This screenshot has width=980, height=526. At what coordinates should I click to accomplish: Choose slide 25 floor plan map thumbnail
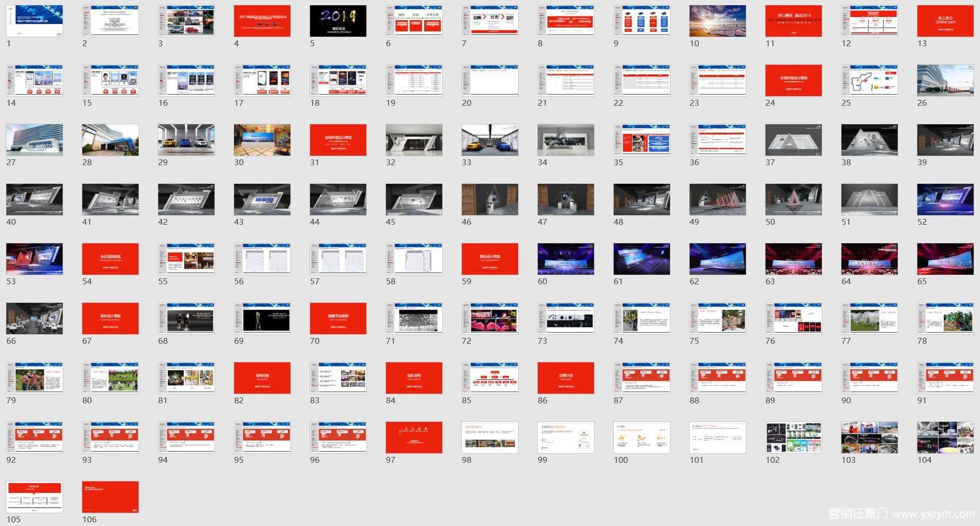click(870, 81)
